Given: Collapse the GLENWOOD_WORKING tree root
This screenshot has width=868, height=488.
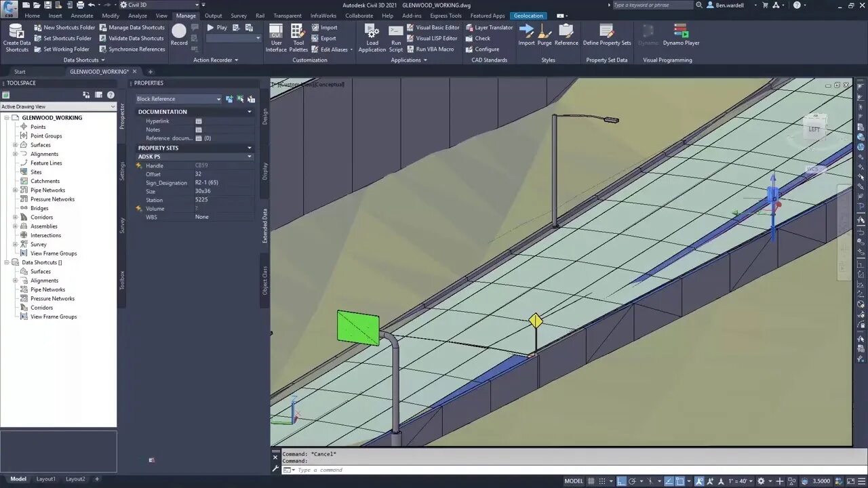Looking at the screenshot, I should click(6, 118).
